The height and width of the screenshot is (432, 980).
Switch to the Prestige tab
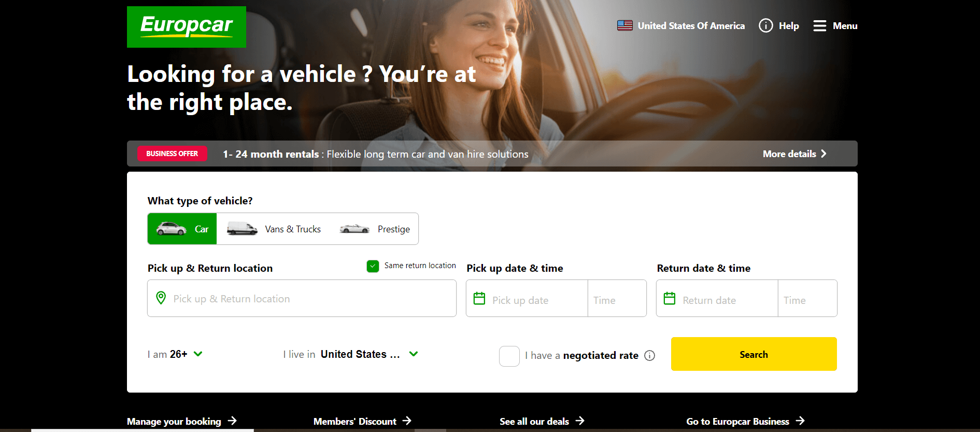point(374,229)
